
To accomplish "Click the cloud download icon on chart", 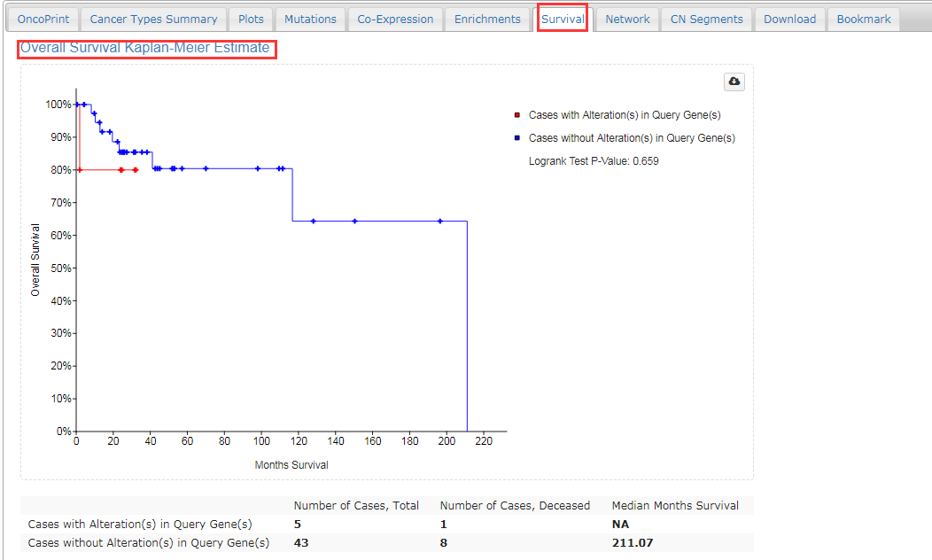I will point(734,82).
